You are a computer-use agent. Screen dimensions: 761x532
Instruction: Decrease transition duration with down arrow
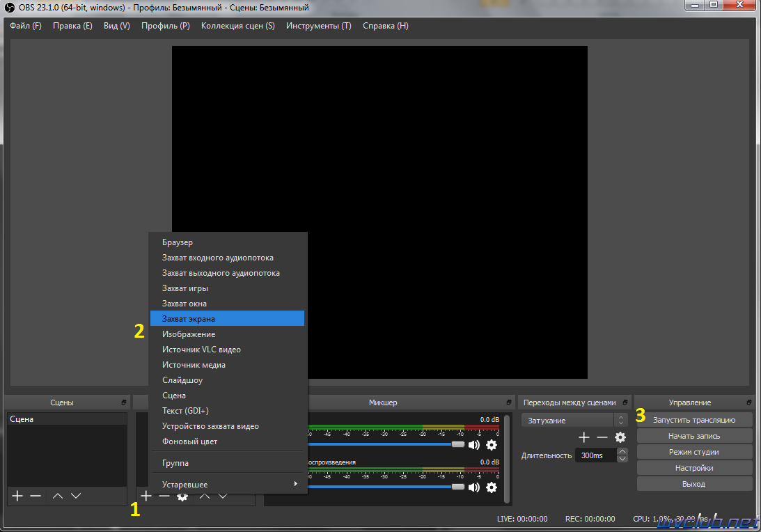point(622,459)
